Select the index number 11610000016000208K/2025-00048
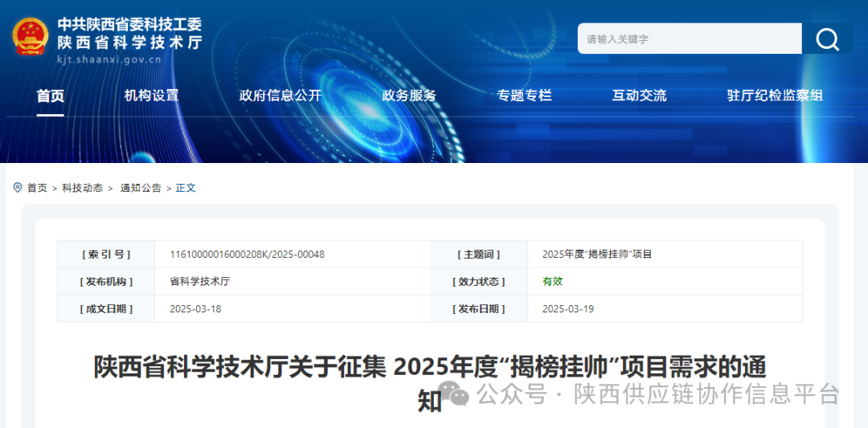Viewport: 868px width, 428px height. coord(247,255)
